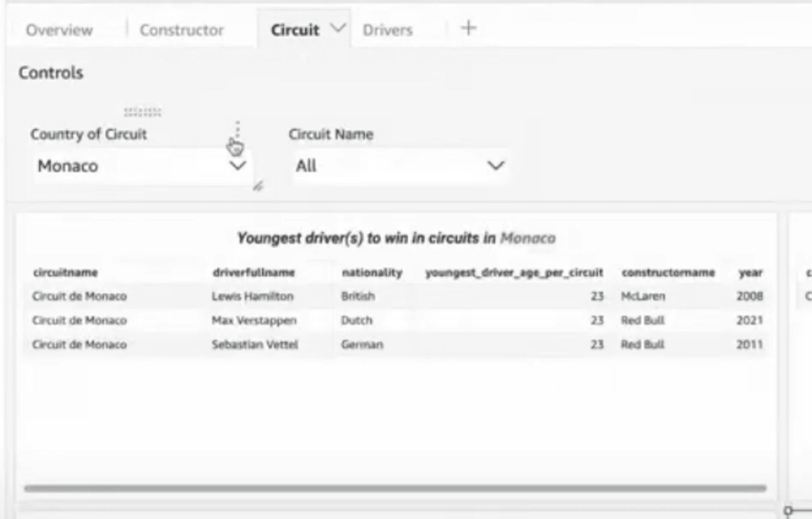Select the Circuit tab
Viewport: 812px width, 519px height.
(x=295, y=30)
